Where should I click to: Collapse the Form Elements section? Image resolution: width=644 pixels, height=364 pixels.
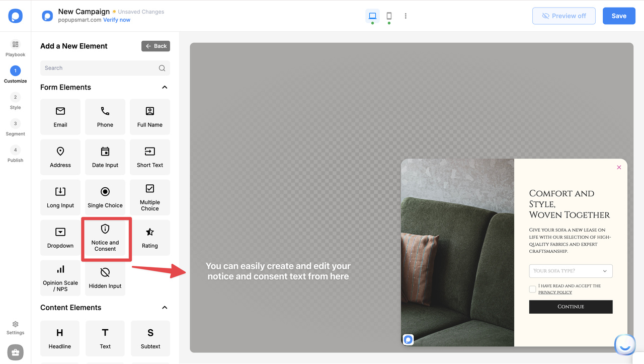pyautogui.click(x=164, y=87)
